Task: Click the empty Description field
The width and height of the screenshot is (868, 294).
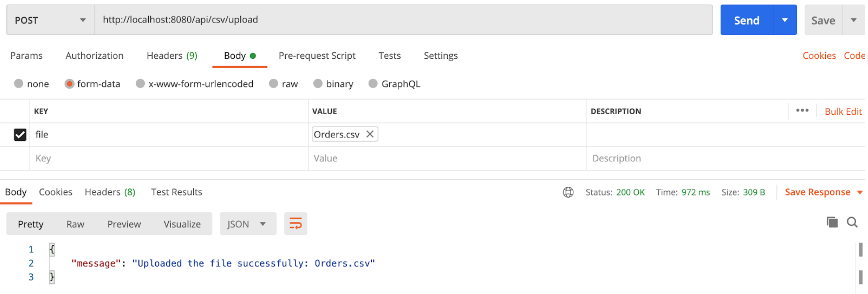Action: pyautogui.click(x=725, y=159)
